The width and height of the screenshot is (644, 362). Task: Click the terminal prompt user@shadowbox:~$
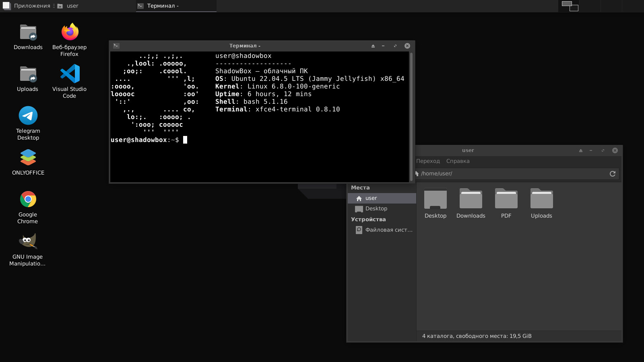(145, 140)
